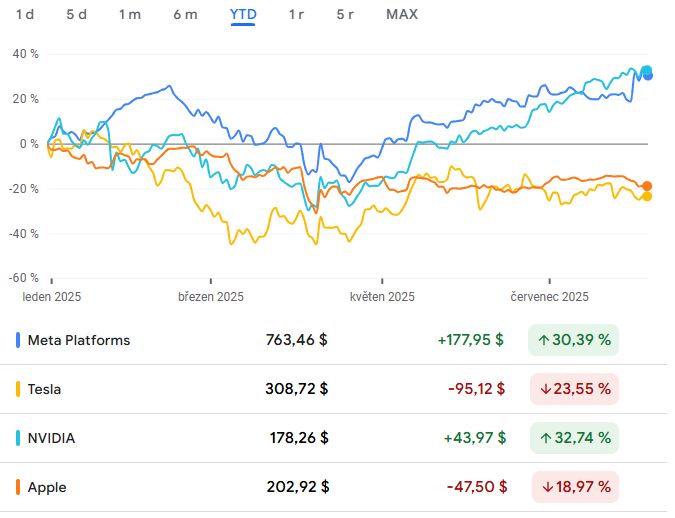This screenshot has height=518, width=675.
Task: Show the MAX time range
Action: tap(402, 15)
